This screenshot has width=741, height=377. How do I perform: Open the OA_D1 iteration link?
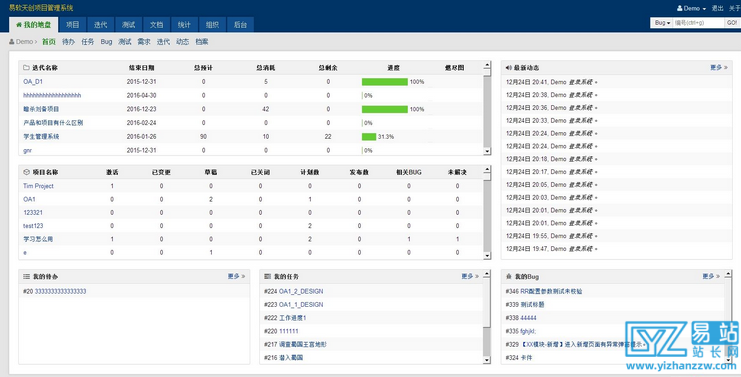point(33,81)
